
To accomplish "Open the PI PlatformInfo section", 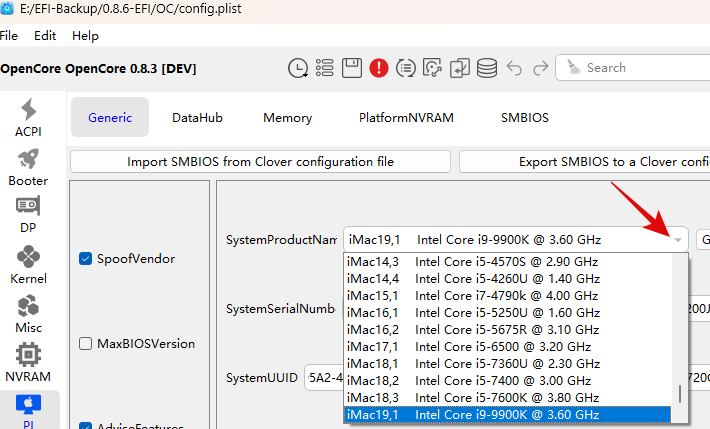I will (x=28, y=411).
